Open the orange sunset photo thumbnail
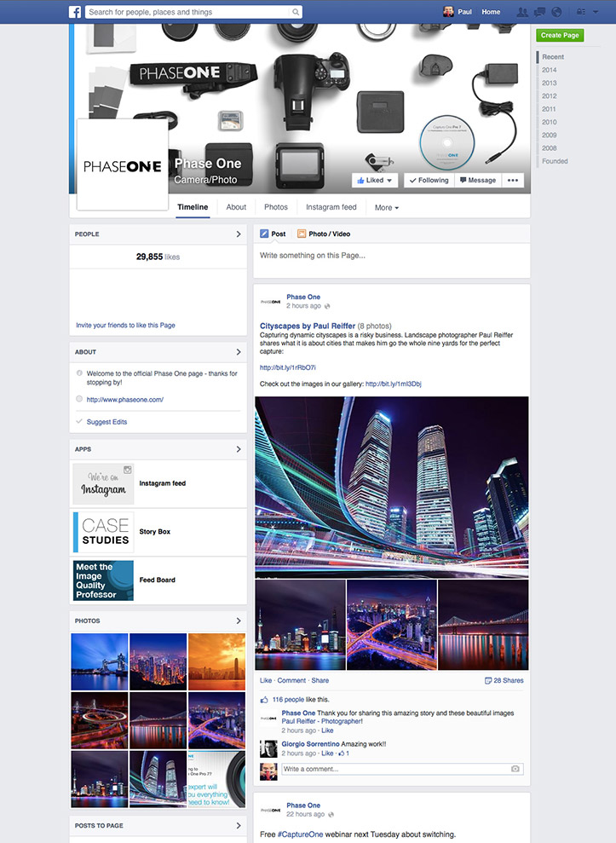Image resolution: width=616 pixels, height=843 pixels. click(216, 661)
